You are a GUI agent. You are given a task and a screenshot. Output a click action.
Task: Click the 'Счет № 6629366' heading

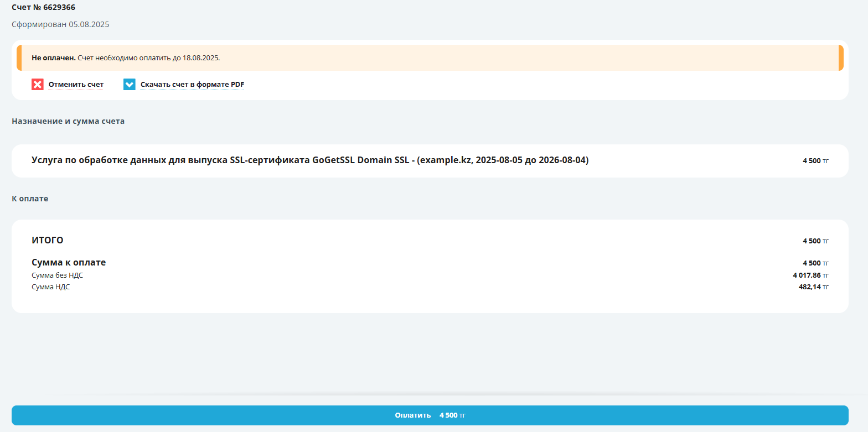click(x=44, y=8)
